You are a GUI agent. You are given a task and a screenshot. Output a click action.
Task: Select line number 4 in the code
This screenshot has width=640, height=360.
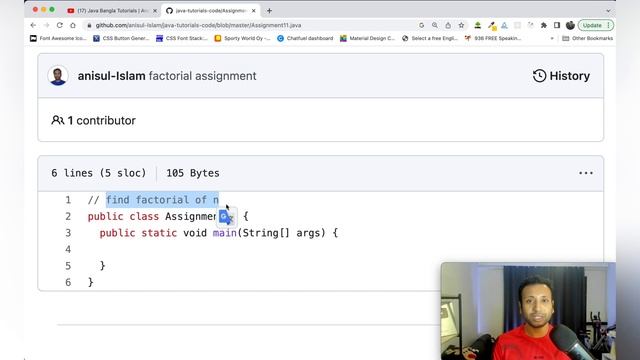coord(68,249)
